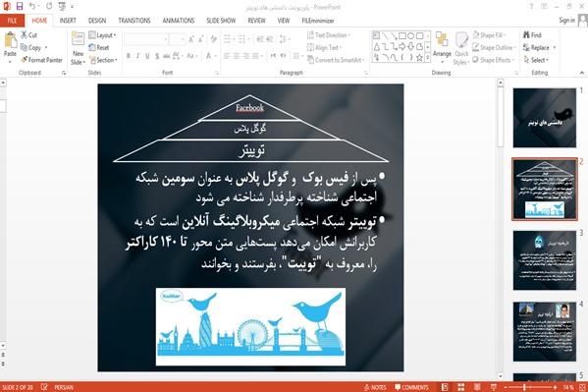Toggle numbered list
Screen dimensions: 588x392
click(x=241, y=39)
